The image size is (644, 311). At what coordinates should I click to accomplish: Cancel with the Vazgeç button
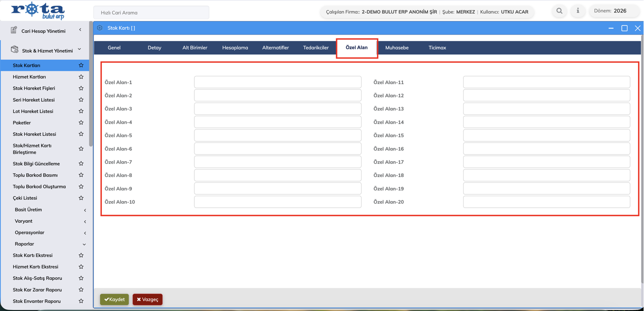coord(148,299)
